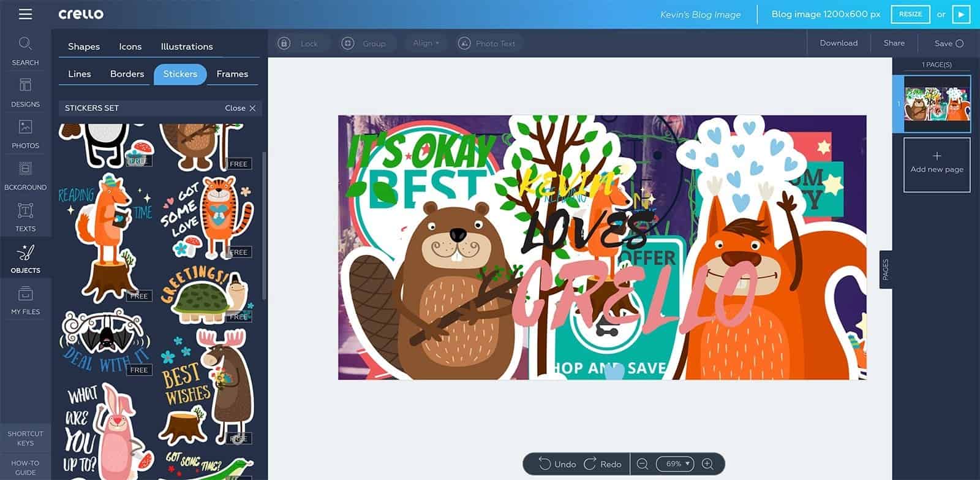Open the How-To Guide
This screenshot has width=980, height=480.
click(25, 467)
